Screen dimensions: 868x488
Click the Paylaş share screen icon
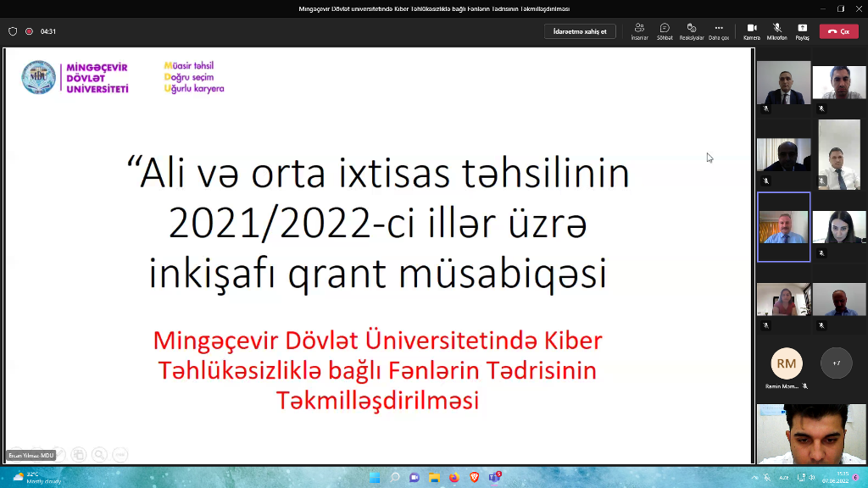point(802,31)
